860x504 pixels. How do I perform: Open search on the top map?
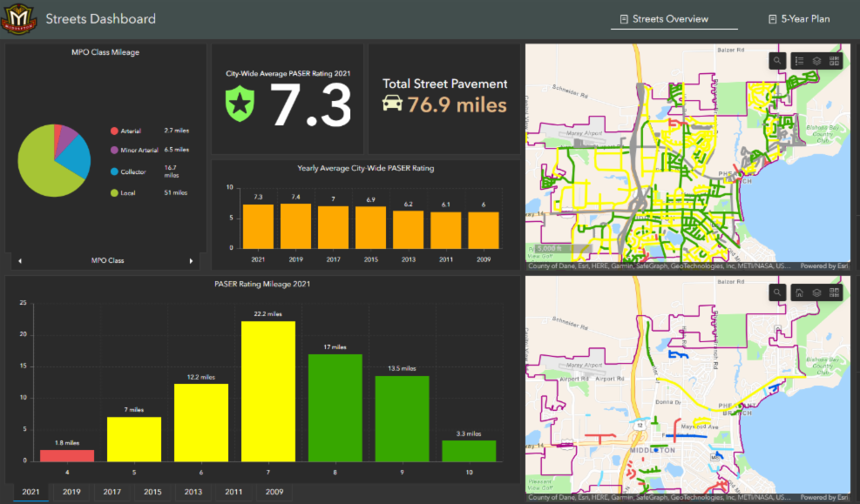pyautogui.click(x=778, y=61)
